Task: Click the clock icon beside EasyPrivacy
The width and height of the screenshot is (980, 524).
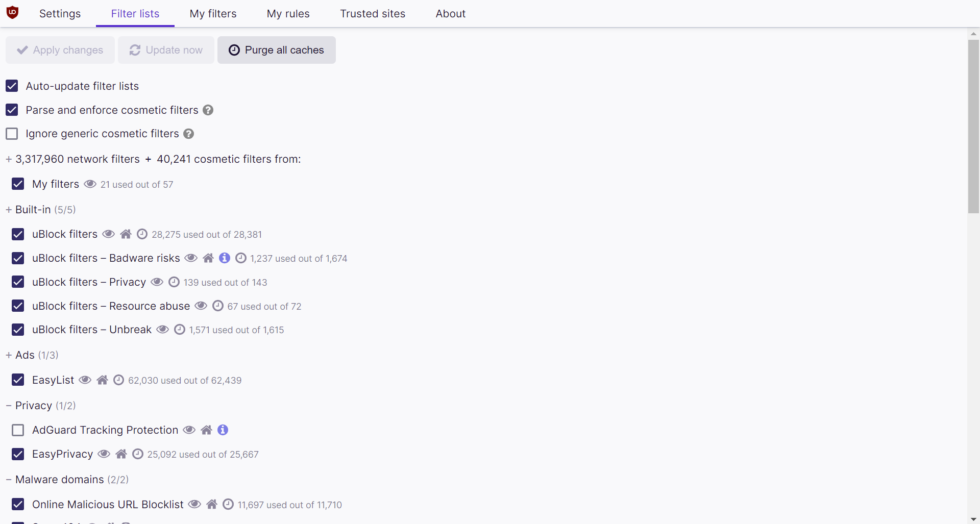Action: [138, 454]
